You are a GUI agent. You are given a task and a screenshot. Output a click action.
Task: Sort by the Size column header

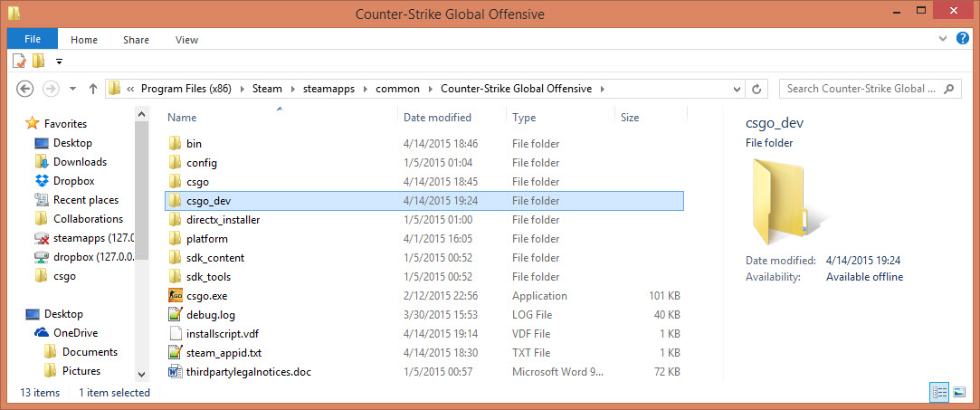coord(630,118)
